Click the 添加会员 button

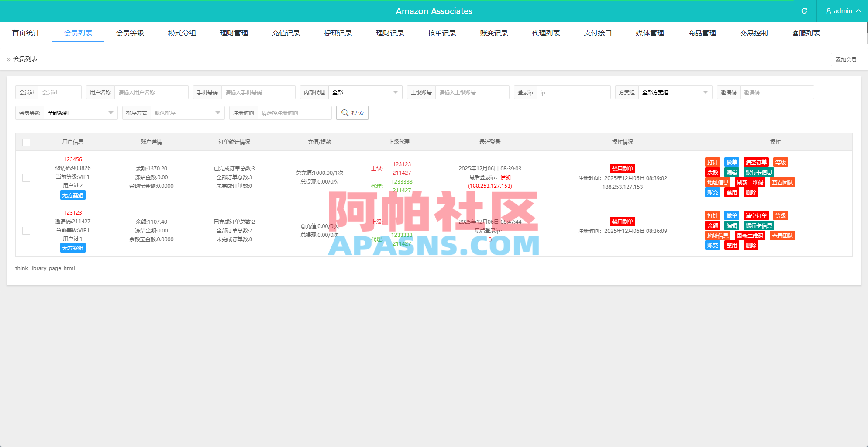[846, 59]
